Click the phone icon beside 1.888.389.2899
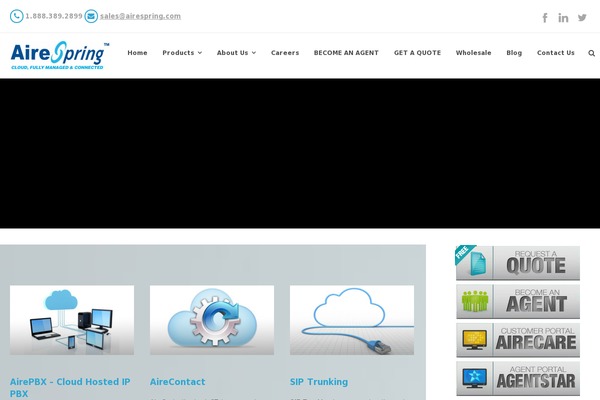 click(16, 16)
